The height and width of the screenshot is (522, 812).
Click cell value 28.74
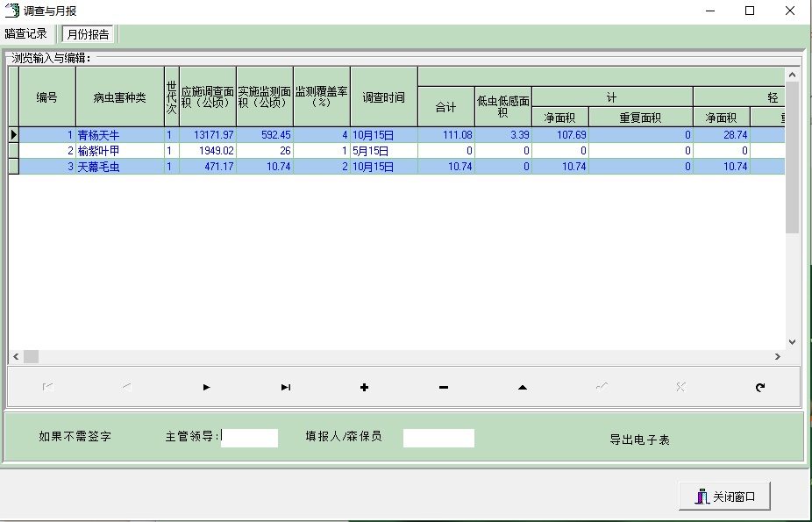click(722, 134)
